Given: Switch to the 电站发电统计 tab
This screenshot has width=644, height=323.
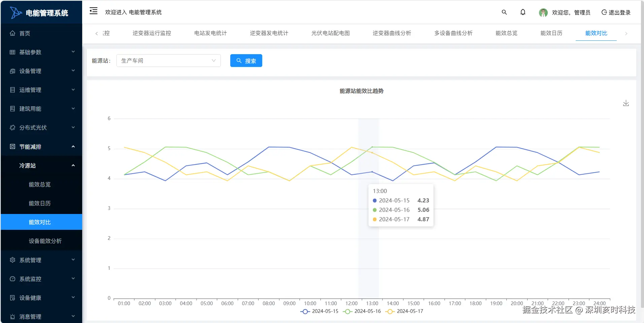Looking at the screenshot, I should coord(210,33).
